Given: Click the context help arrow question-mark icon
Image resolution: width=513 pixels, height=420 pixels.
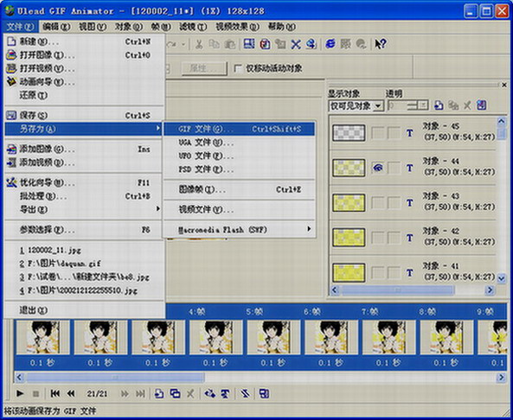Looking at the screenshot, I should [x=380, y=44].
